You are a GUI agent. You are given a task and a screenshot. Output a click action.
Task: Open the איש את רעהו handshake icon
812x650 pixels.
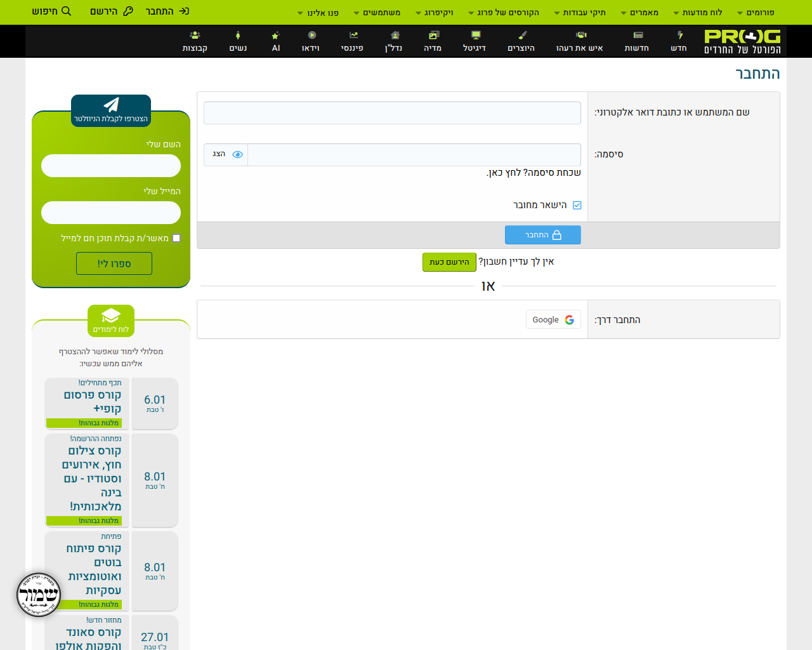click(x=581, y=36)
